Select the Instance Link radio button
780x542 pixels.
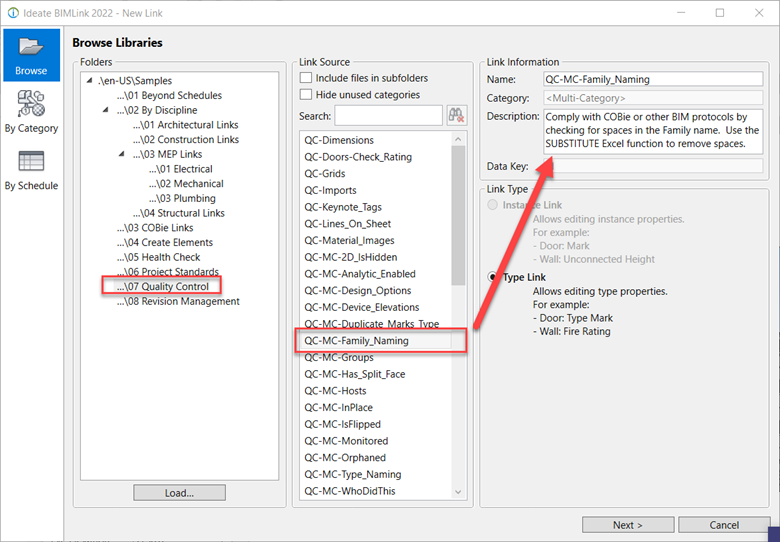click(492, 205)
